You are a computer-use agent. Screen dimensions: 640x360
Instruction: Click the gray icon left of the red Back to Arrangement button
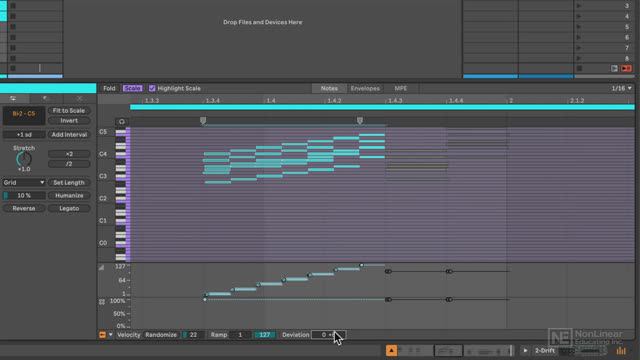click(614, 69)
